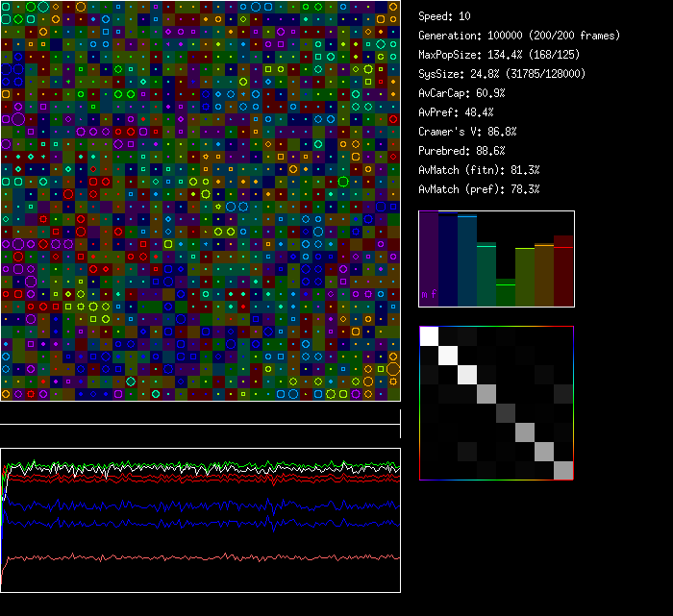The height and width of the screenshot is (616, 673).
Task: Click the Speed: 10 readout
Action: [444, 16]
